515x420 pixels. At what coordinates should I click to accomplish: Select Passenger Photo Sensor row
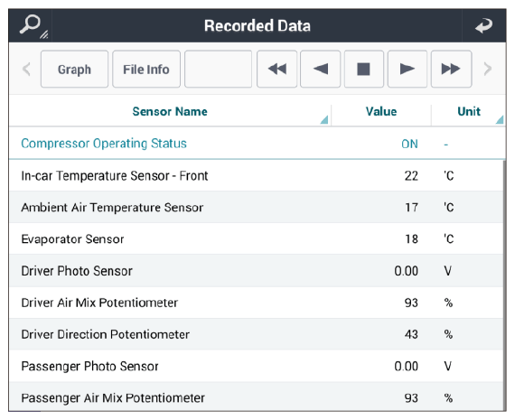pyautogui.click(x=257, y=366)
